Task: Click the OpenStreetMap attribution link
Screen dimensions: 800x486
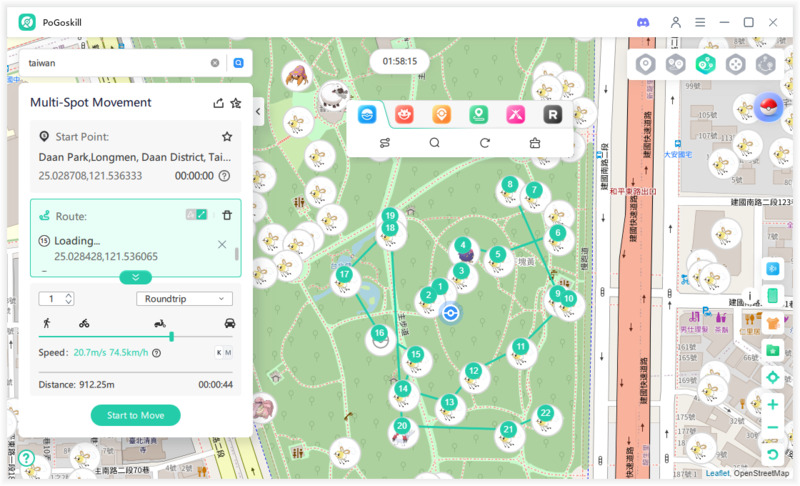Action: (x=761, y=473)
